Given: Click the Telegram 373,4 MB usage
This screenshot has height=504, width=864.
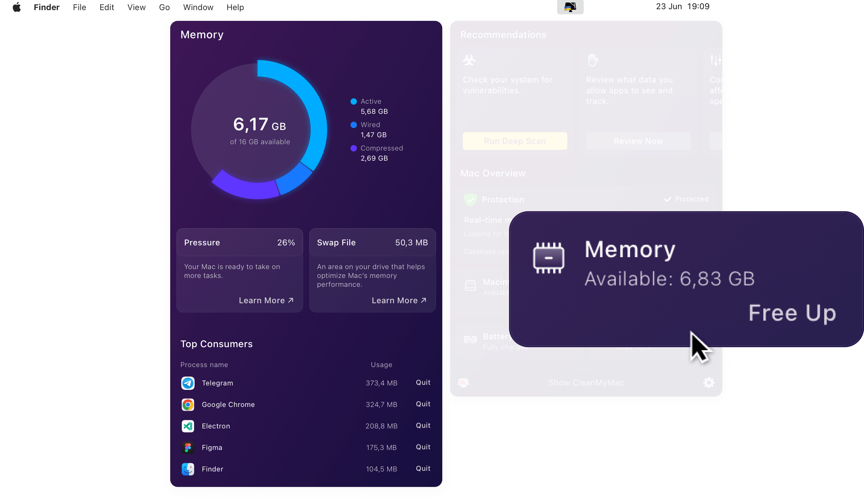Looking at the screenshot, I should pos(381,383).
